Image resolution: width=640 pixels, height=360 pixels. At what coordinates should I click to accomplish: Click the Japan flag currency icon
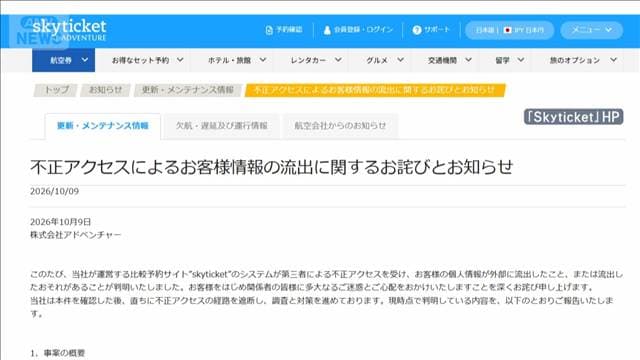(x=508, y=30)
